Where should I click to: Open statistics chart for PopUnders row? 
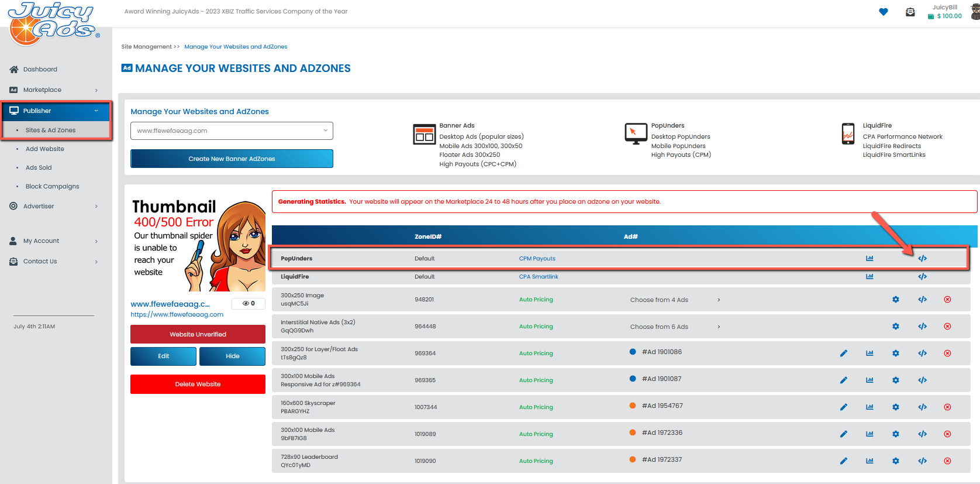tap(869, 259)
